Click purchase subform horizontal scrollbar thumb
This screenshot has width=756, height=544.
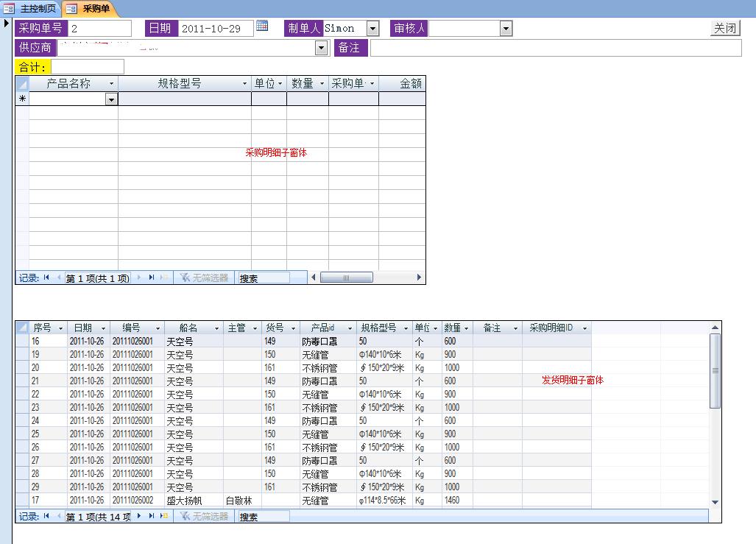coord(346,278)
